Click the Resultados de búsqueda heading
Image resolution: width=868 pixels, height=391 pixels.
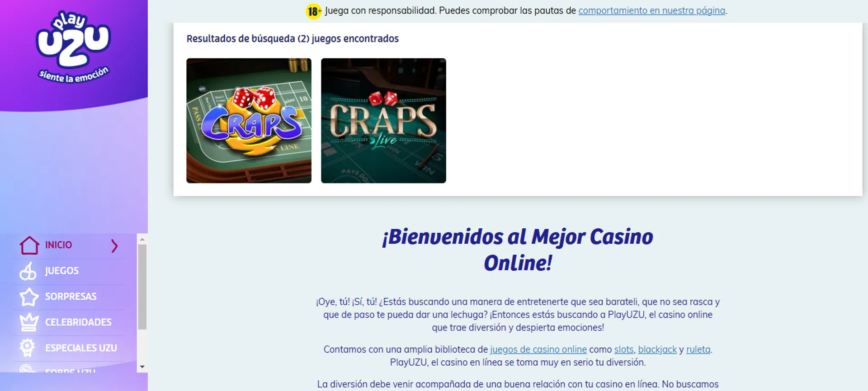click(x=292, y=39)
